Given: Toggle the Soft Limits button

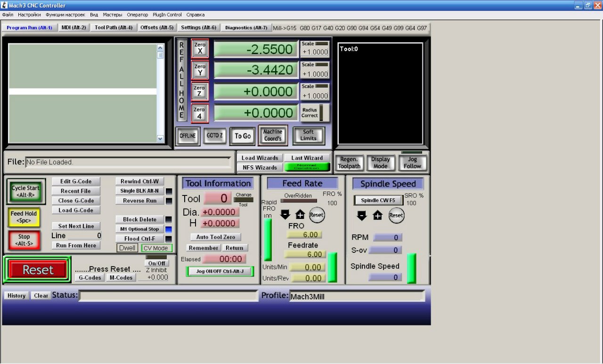Looking at the screenshot, I should click(x=308, y=136).
